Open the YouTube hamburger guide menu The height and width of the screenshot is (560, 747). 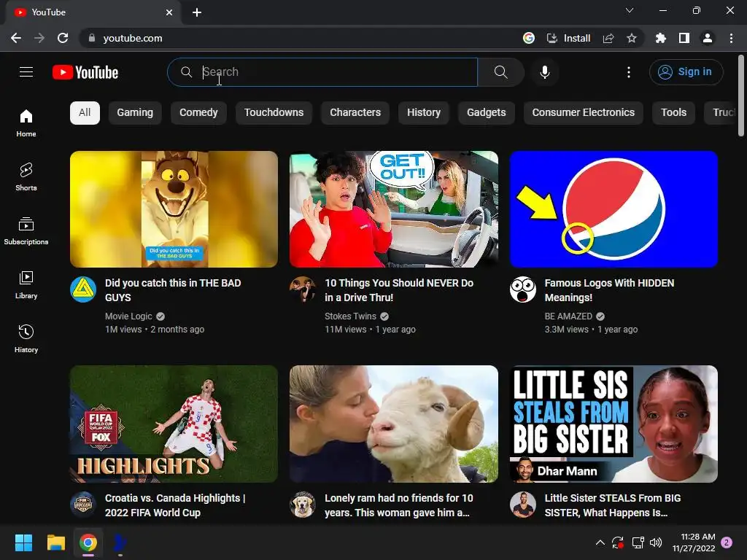pyautogui.click(x=26, y=72)
